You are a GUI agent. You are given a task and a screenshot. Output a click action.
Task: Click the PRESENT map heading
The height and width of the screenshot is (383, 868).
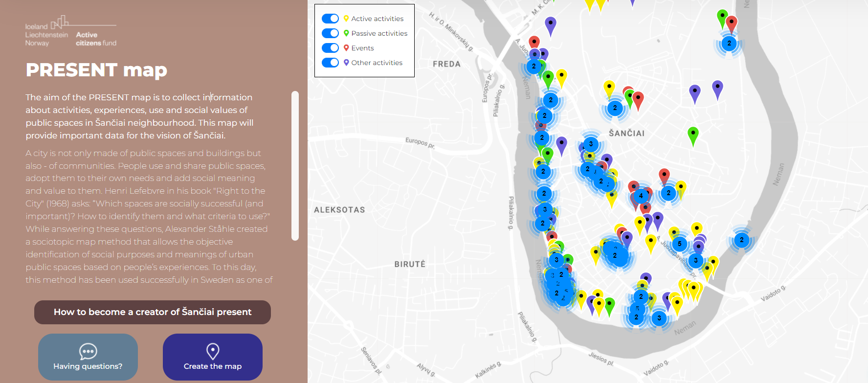(96, 70)
